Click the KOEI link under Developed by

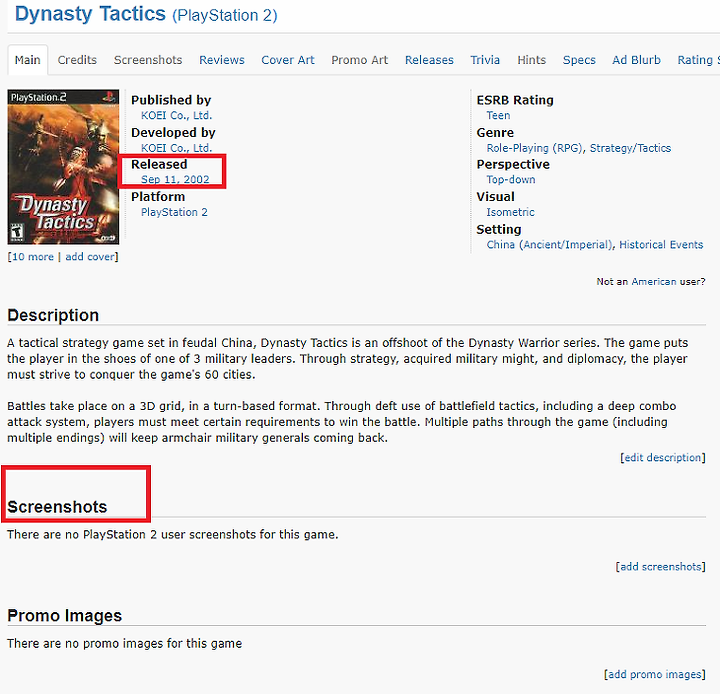[x=176, y=148]
